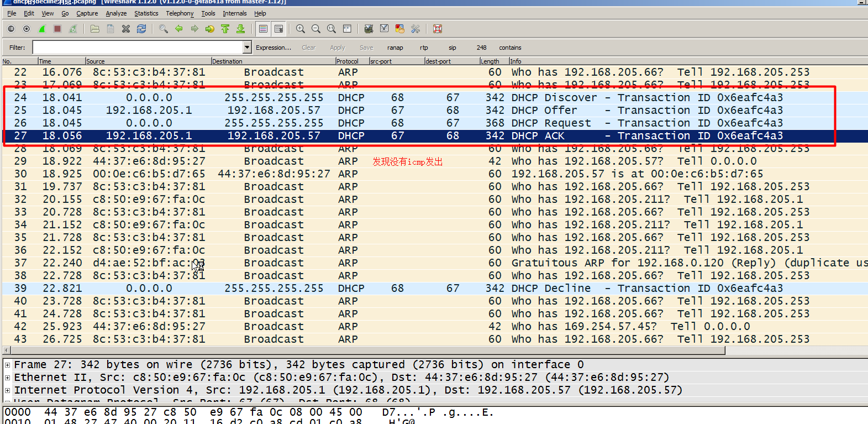The height and width of the screenshot is (424, 868).
Task: Reload the capture file
Action: pos(141,29)
